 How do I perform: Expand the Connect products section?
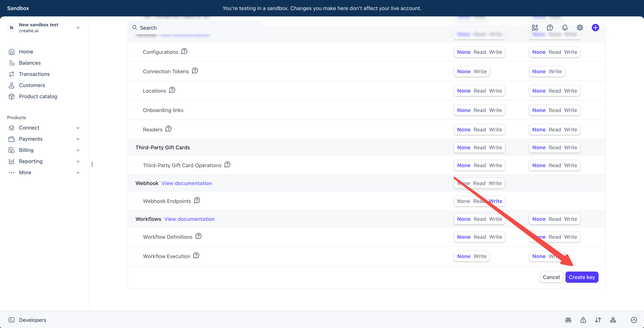78,128
